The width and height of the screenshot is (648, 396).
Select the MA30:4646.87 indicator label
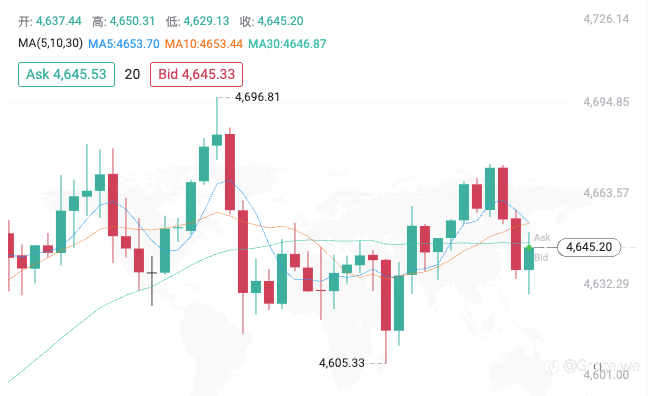click(x=287, y=44)
